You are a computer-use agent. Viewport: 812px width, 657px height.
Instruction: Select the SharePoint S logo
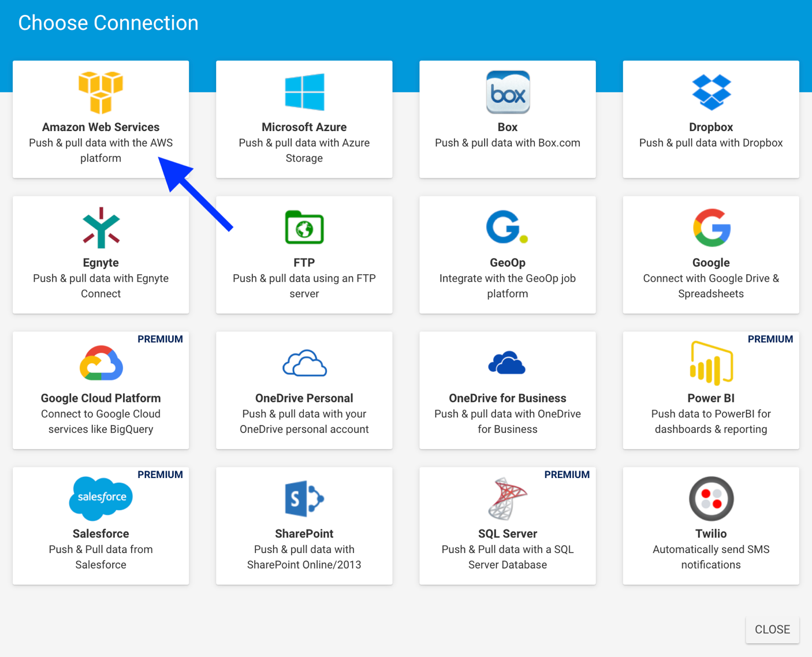(x=304, y=498)
